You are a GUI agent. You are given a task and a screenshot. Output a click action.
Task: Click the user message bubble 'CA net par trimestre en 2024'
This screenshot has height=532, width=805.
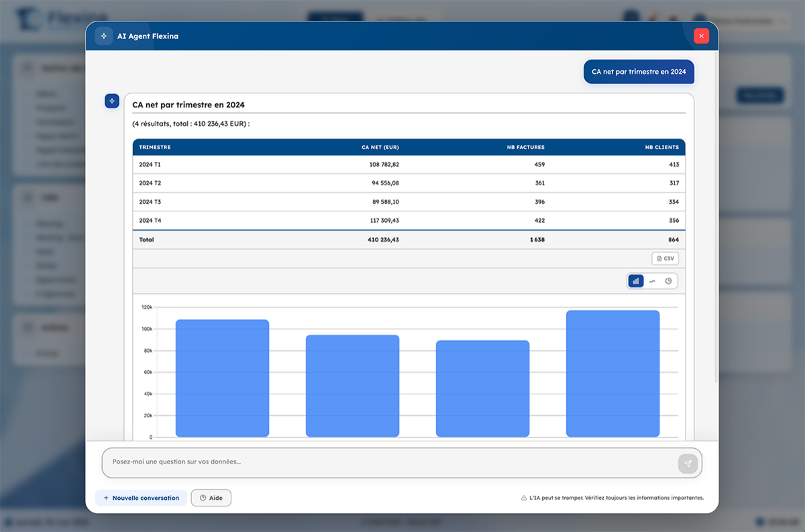639,72
